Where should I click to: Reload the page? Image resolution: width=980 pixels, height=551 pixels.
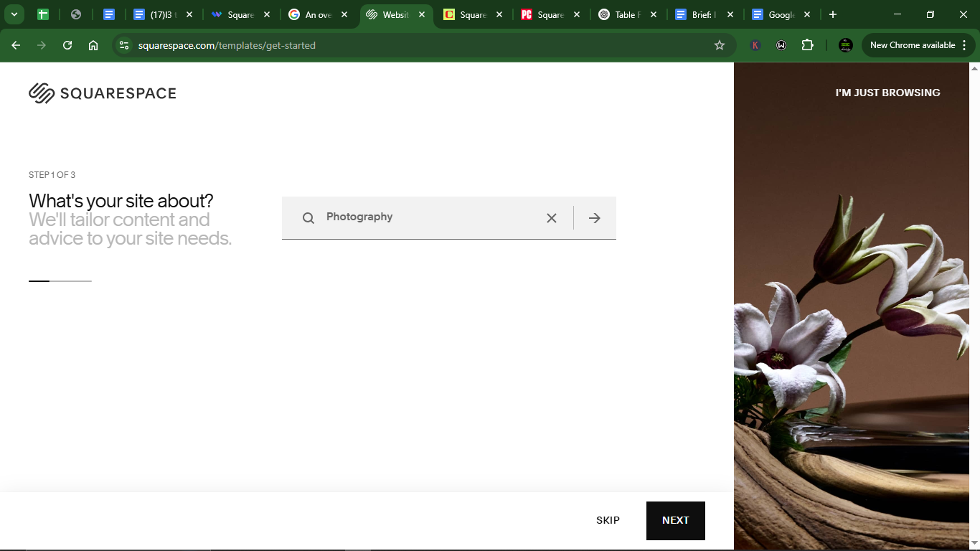click(67, 45)
